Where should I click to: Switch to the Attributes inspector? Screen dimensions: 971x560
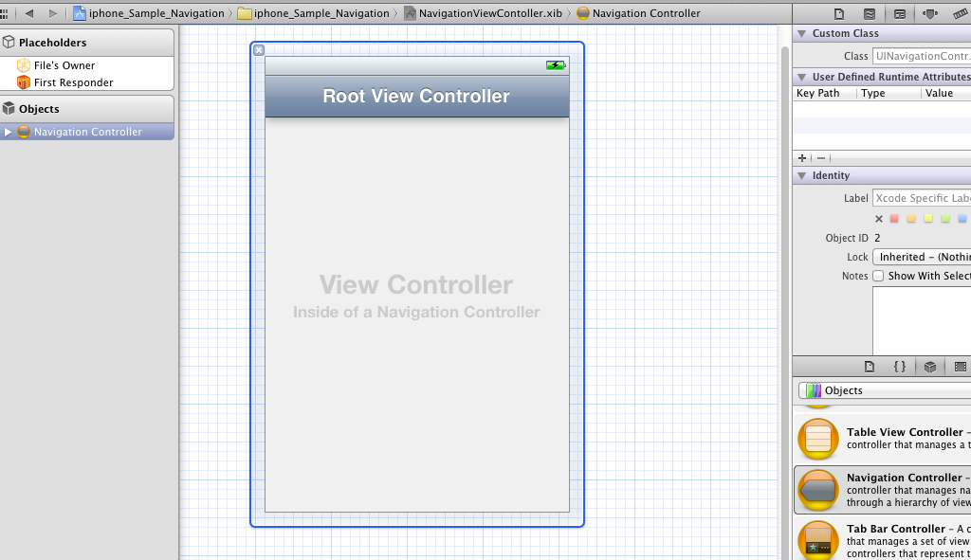click(x=930, y=13)
